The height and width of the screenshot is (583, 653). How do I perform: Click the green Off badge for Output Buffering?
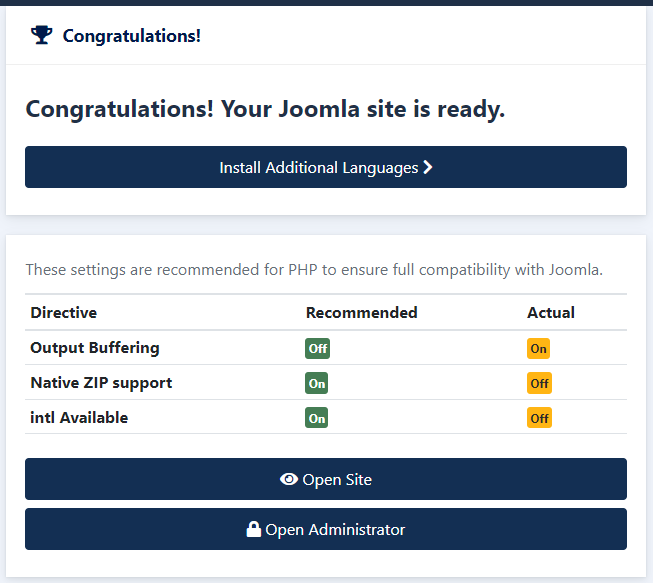[x=317, y=349]
